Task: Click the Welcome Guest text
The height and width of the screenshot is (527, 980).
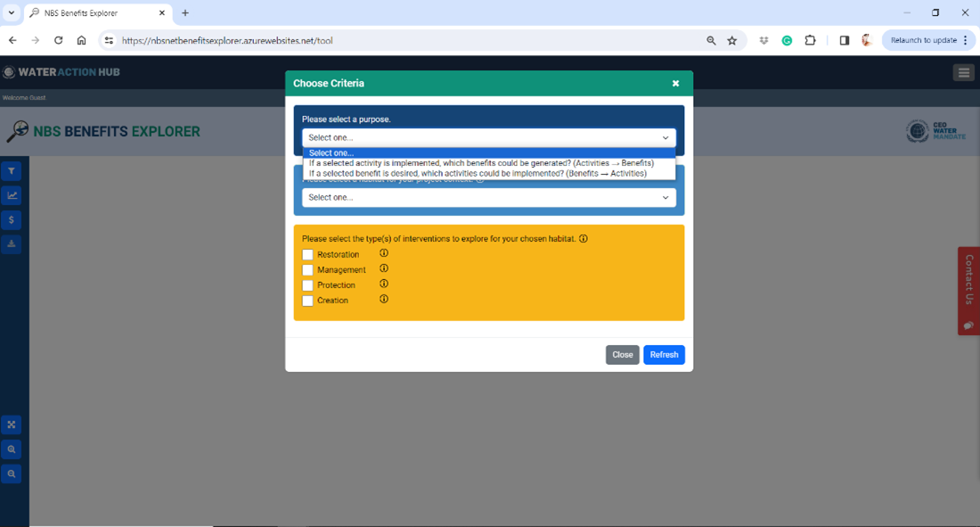Action: pyautogui.click(x=24, y=97)
